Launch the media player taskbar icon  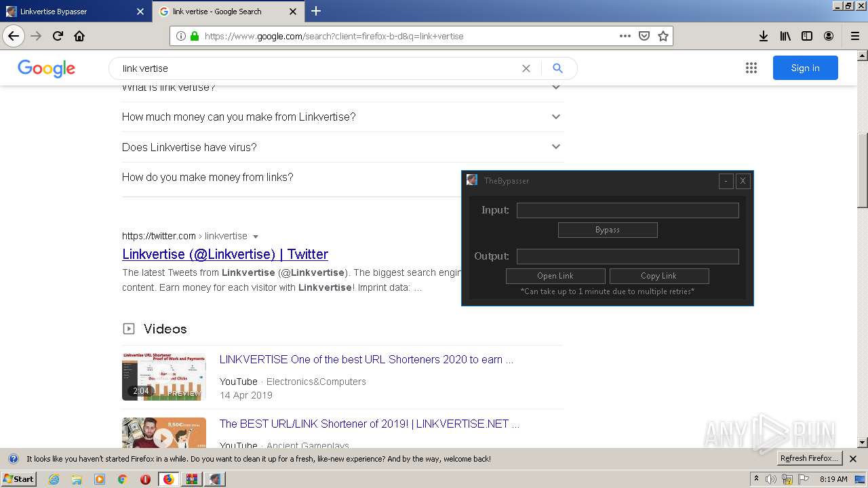click(100, 479)
